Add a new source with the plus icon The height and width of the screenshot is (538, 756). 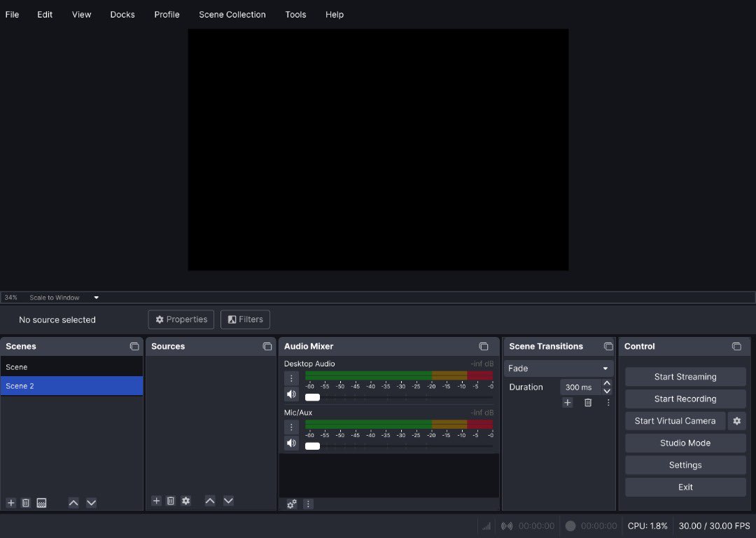point(156,501)
